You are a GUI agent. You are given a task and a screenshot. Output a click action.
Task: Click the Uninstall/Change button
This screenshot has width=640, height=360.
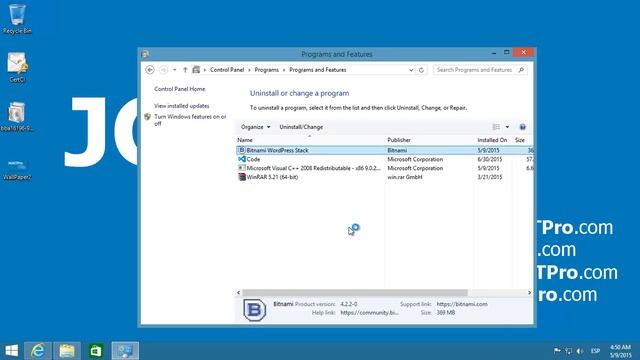click(x=301, y=127)
